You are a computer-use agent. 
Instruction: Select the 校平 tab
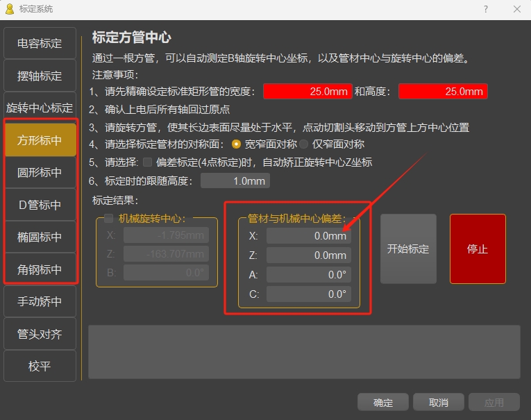40,366
